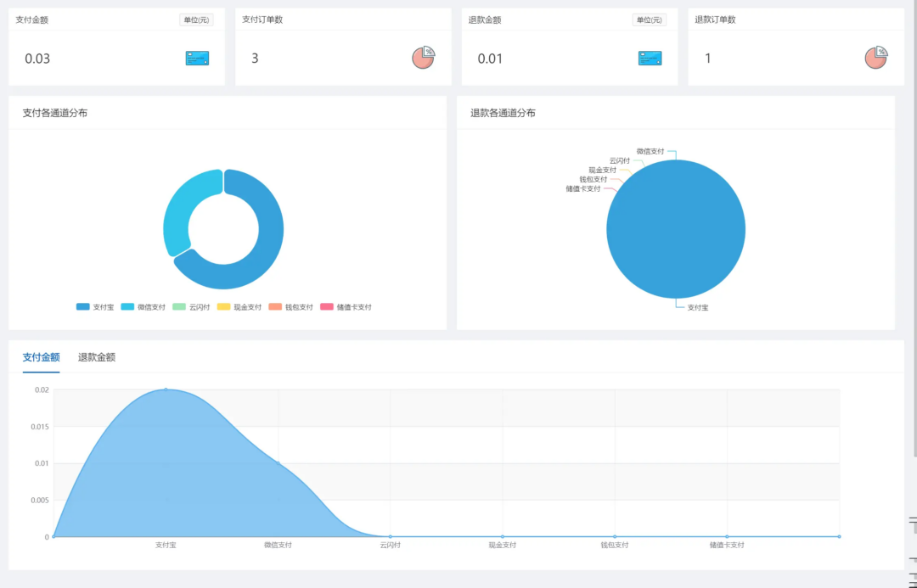This screenshot has height=588, width=917.
Task: Toggle the 储值卡支付 pink legend item
Action: coord(346,307)
